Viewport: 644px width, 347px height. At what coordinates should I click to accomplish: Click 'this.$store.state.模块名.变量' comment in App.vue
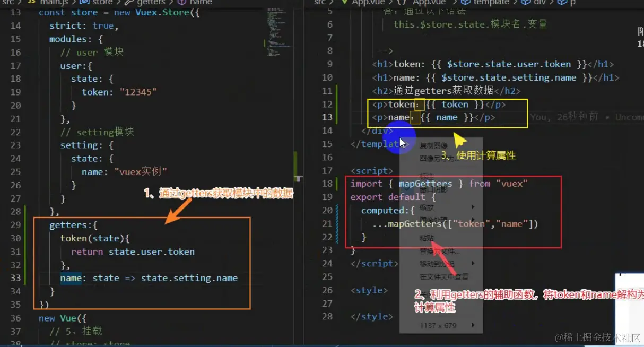point(470,24)
